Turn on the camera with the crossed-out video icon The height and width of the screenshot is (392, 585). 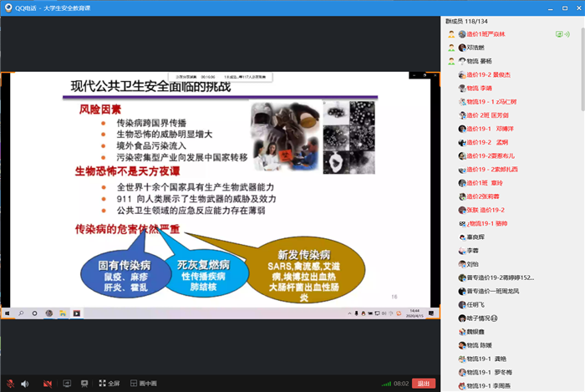[48, 384]
